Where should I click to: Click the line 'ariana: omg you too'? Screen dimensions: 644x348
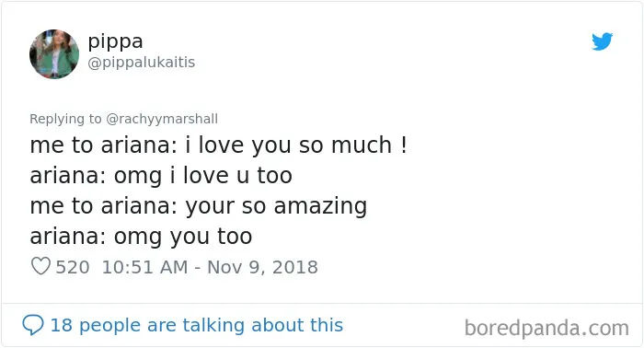tap(141, 237)
